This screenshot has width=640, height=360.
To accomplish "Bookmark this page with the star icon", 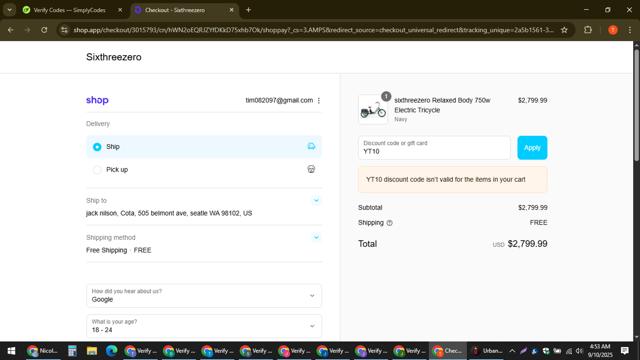I will coord(564,30).
